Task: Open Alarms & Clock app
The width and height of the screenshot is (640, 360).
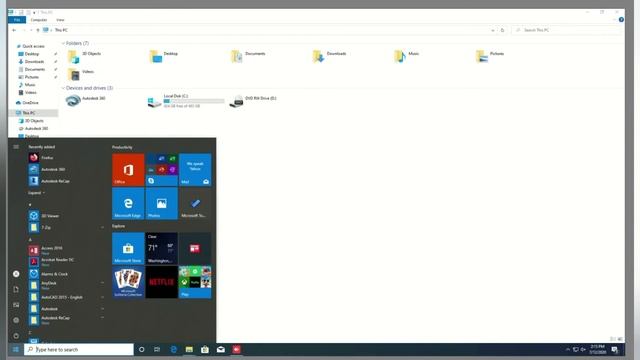Action: click(65, 274)
